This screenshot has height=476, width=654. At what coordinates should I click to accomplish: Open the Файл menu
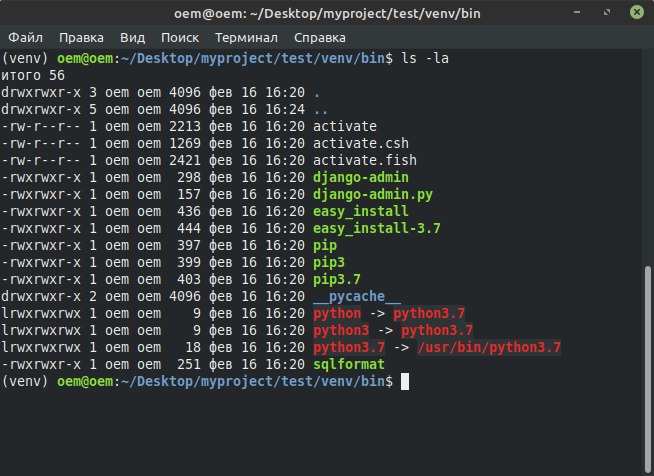tap(25, 38)
